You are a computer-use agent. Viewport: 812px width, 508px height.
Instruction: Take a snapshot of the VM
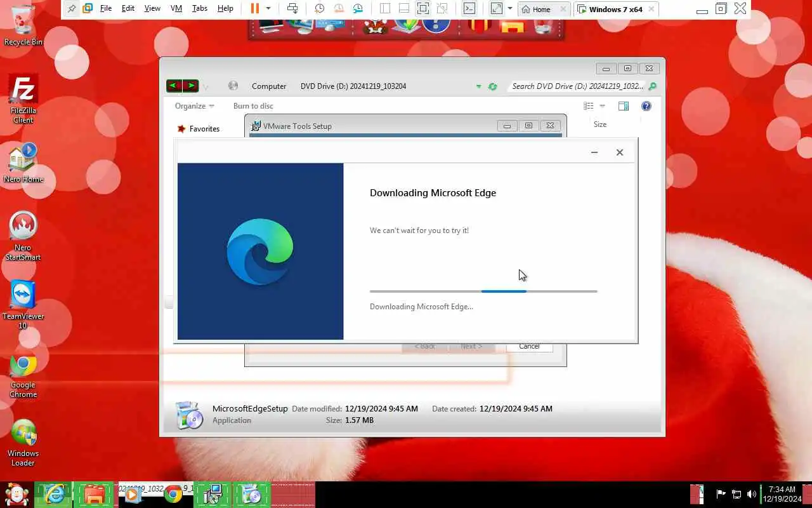point(320,9)
